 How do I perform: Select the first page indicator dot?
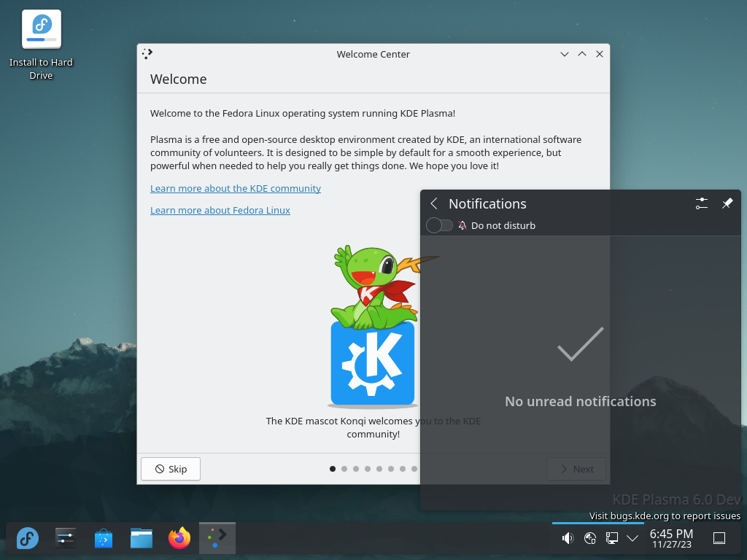click(333, 469)
